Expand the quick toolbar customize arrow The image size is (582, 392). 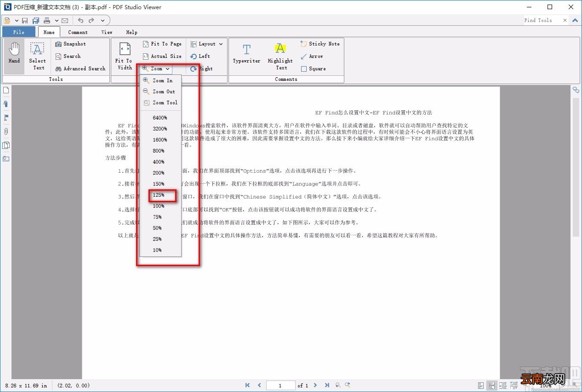tap(103, 20)
